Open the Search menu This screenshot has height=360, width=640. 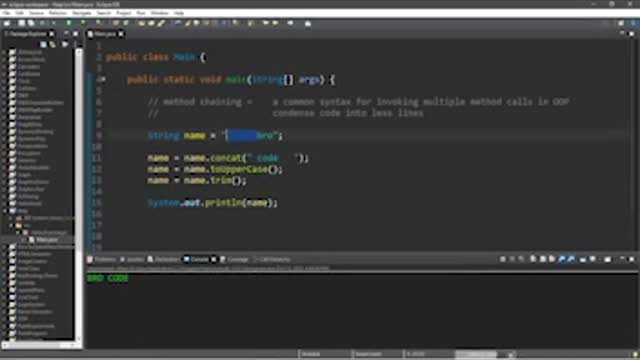pyautogui.click(x=104, y=13)
